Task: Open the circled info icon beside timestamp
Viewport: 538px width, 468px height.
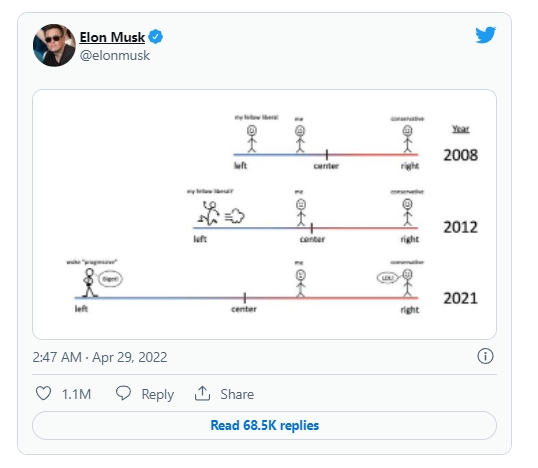Action: pyautogui.click(x=485, y=356)
